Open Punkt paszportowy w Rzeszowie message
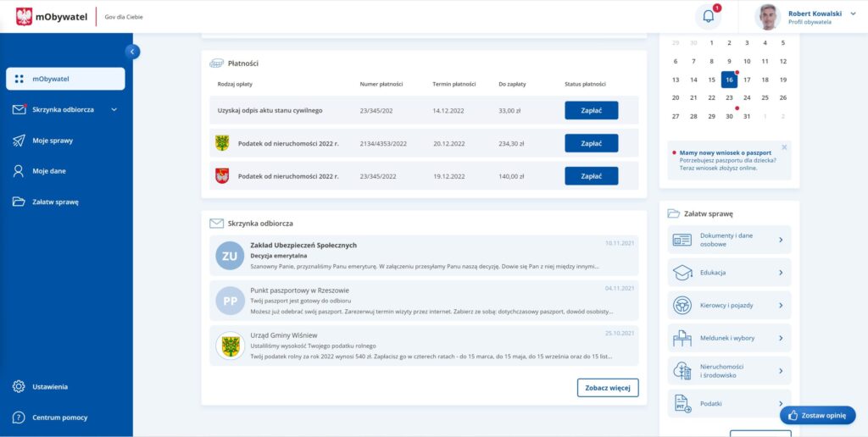This screenshot has width=868, height=437. pyautogui.click(x=424, y=301)
